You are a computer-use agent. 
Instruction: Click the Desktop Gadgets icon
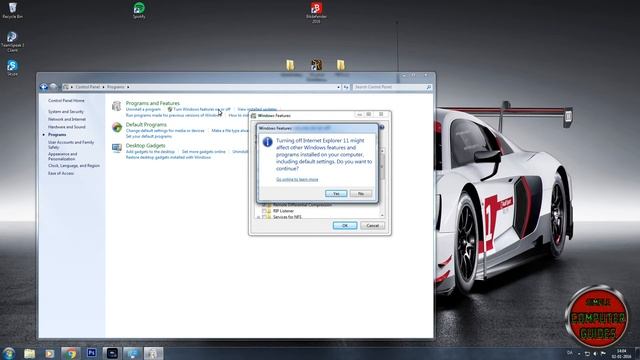117,148
